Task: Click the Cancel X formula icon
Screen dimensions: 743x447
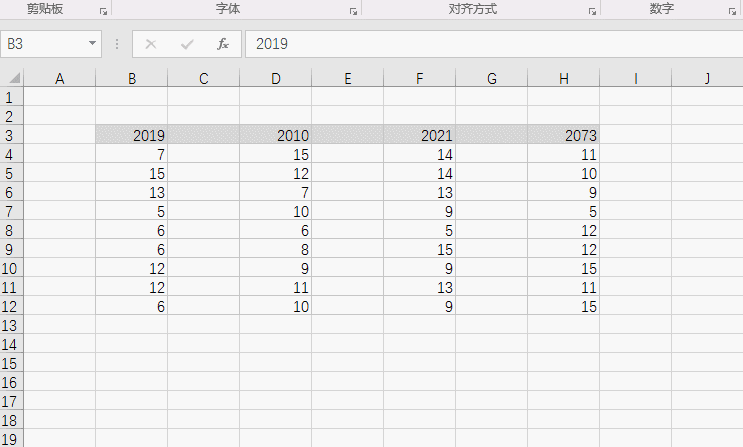Action: (151, 44)
